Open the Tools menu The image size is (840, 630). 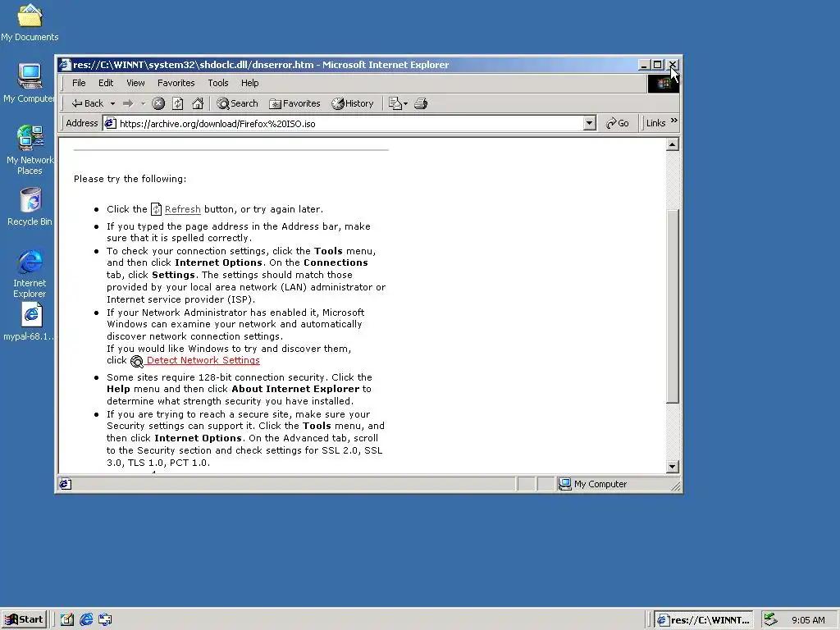coord(218,83)
